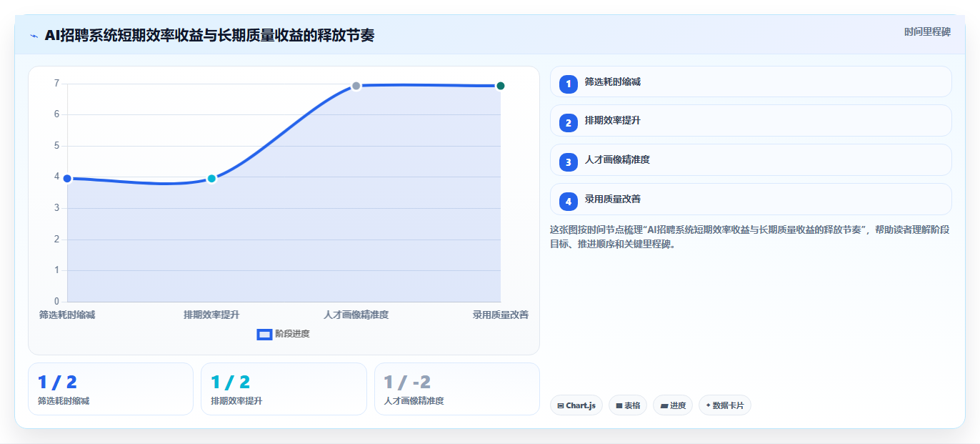
Task: Click the description paragraph starting 这张图按时间节点
Action: pos(749,237)
